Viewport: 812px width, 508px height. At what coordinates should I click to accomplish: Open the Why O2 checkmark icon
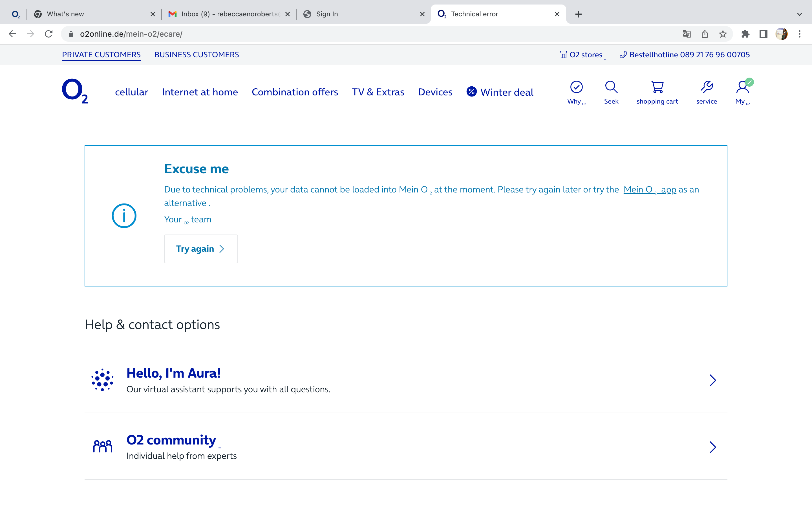[577, 87]
